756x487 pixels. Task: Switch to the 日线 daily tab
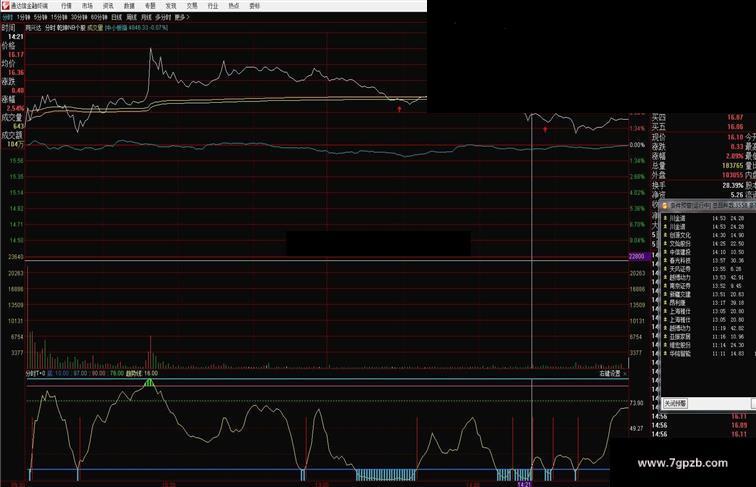[117, 17]
